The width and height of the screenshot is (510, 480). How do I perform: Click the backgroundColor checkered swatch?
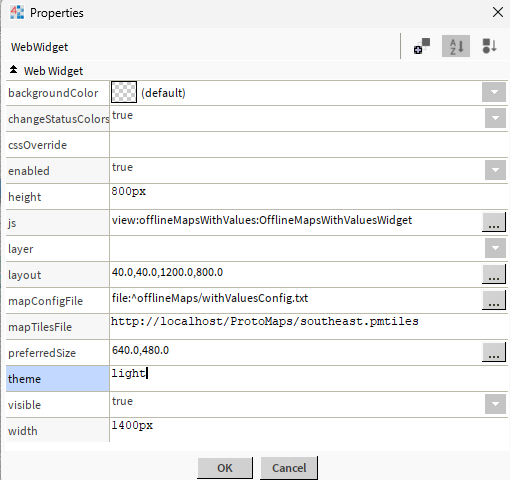(124, 92)
